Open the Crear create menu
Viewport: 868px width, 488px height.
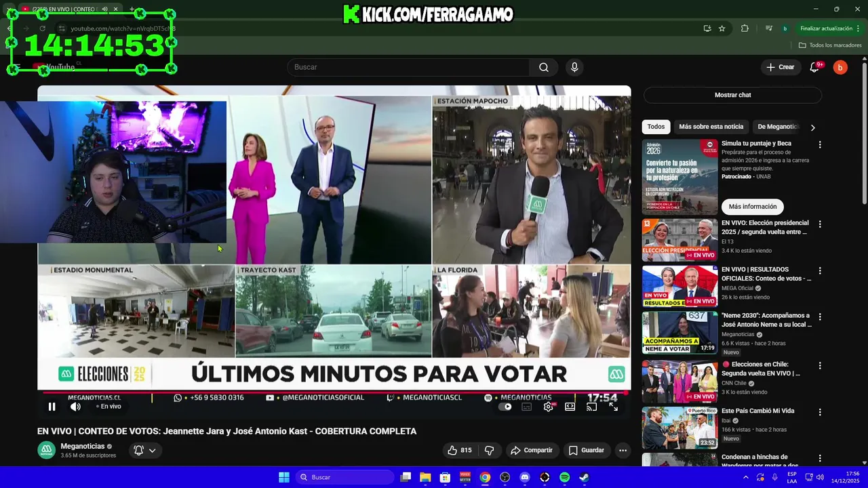[781, 67]
